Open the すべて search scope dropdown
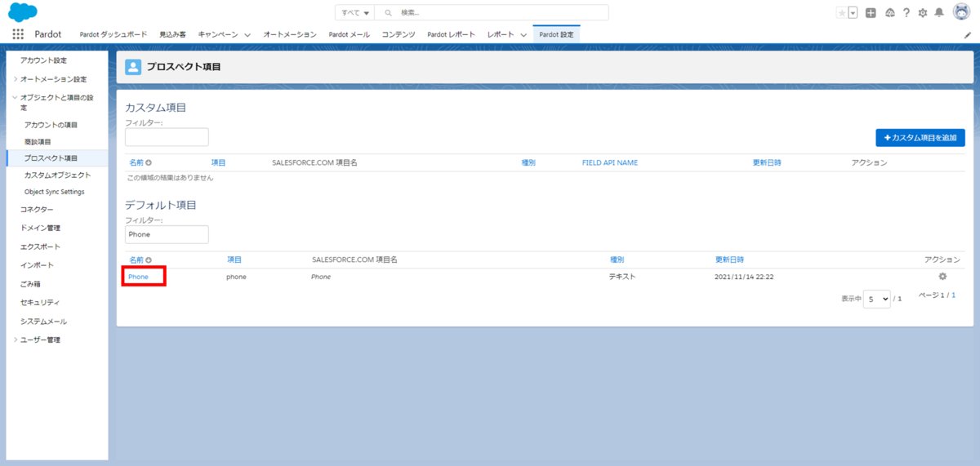980x466 pixels. pos(354,13)
